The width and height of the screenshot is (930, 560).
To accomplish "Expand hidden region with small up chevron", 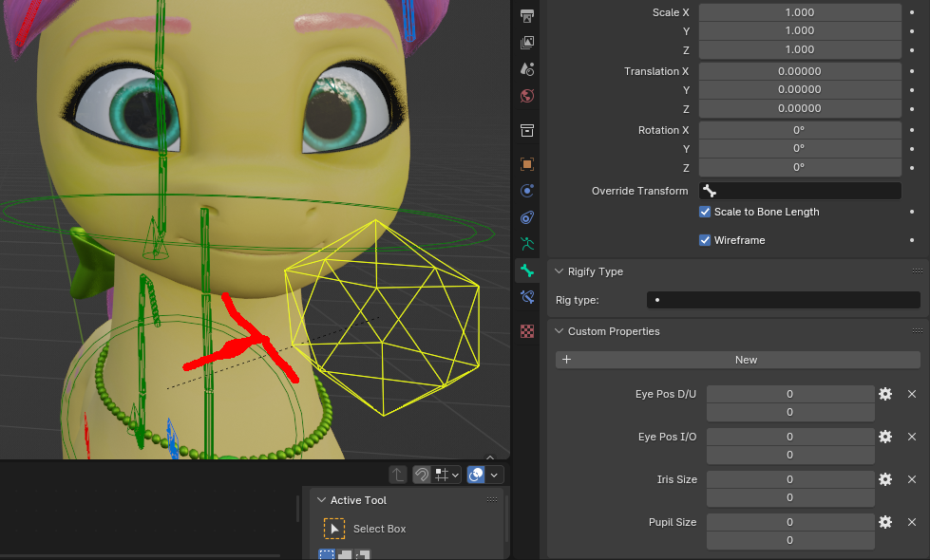I will point(490,457).
